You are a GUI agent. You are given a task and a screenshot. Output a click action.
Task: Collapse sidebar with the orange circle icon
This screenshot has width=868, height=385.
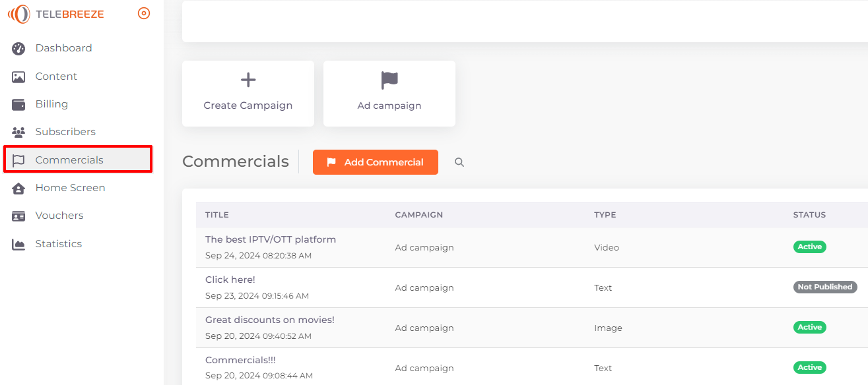click(144, 13)
